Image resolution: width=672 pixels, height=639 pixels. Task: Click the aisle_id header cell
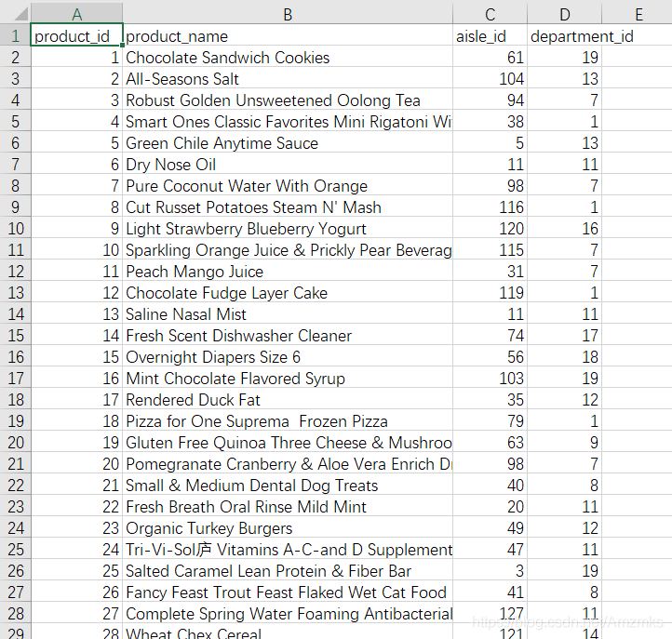coord(490,35)
